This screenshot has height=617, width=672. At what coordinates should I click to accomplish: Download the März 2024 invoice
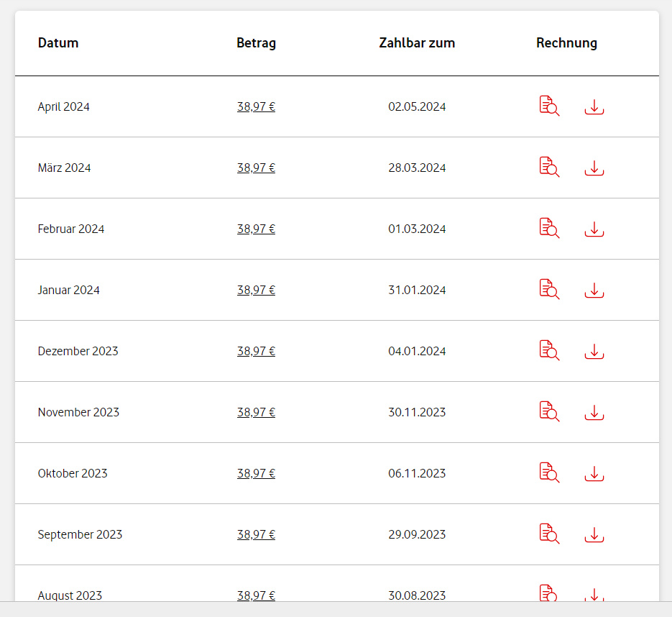[x=594, y=168]
